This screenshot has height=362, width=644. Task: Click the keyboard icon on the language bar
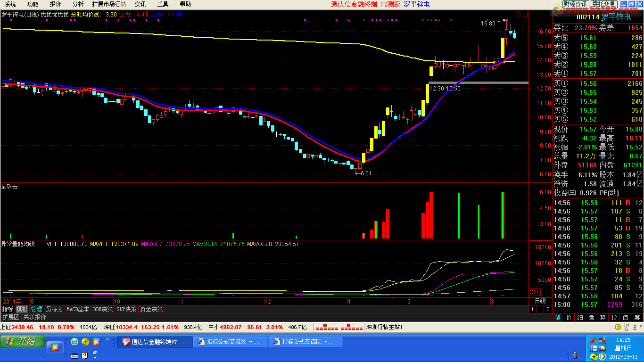point(74,356)
